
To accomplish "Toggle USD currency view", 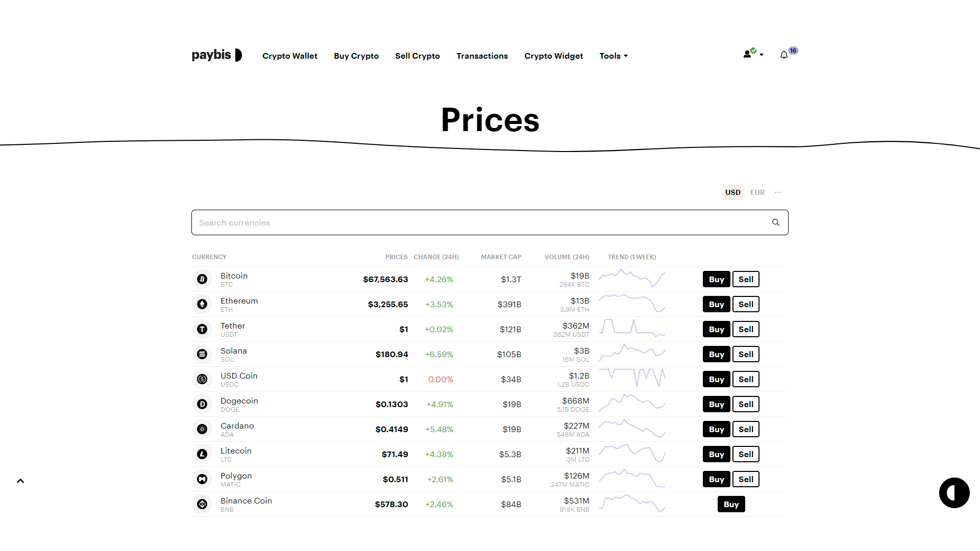I will (732, 192).
